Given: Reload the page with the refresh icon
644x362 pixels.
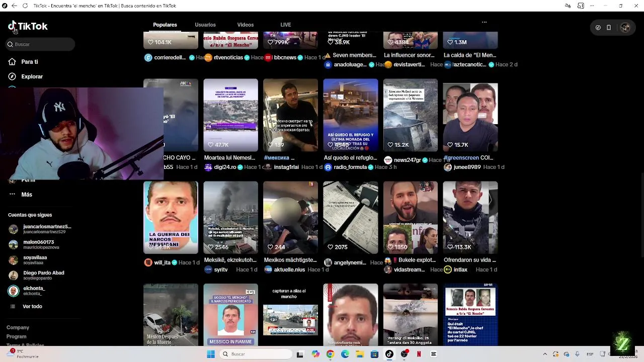Looking at the screenshot, I should pos(25,6).
